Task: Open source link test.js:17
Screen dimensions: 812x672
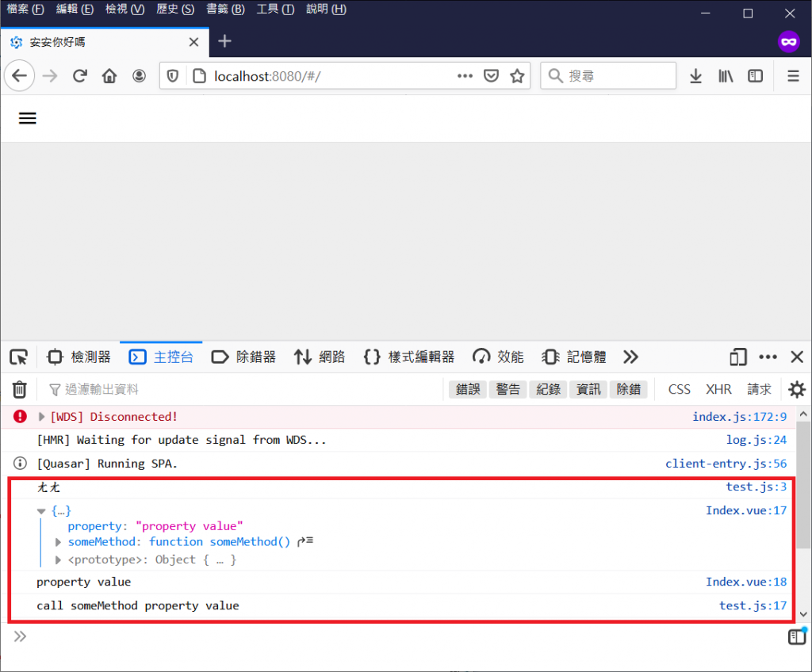Action: tap(753, 605)
